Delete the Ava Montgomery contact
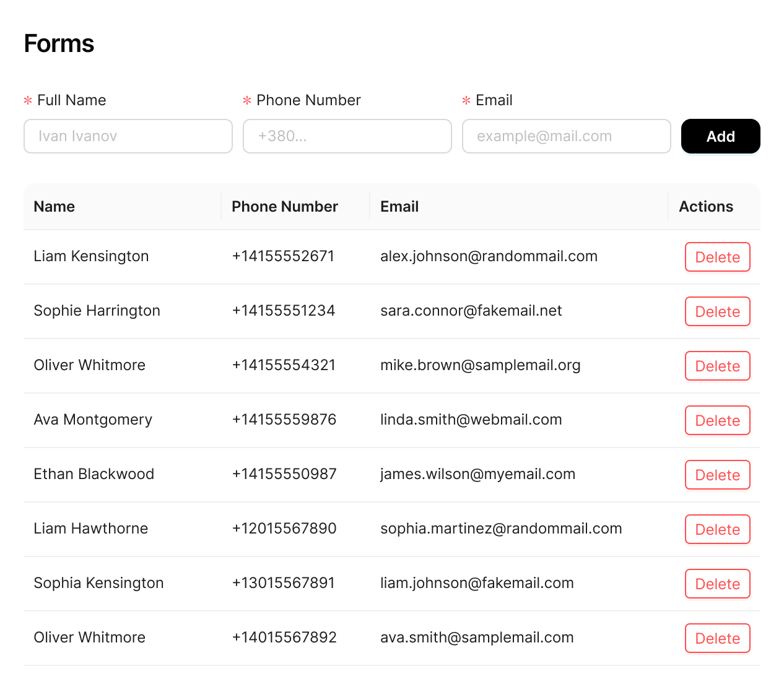784x687 pixels. pyautogui.click(x=717, y=420)
